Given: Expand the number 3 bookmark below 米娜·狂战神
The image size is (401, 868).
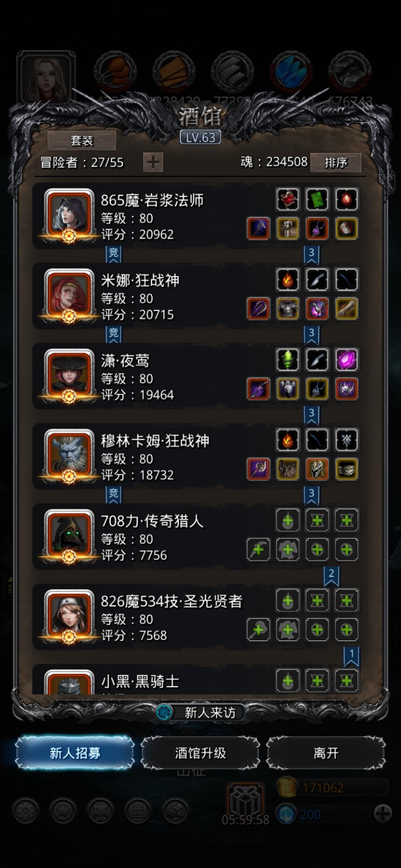Looking at the screenshot, I should click(x=312, y=334).
